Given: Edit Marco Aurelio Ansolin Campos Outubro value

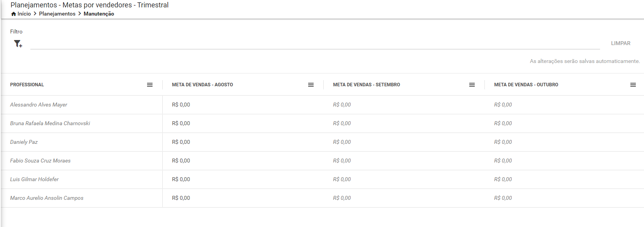Looking at the screenshot, I should [503, 198].
